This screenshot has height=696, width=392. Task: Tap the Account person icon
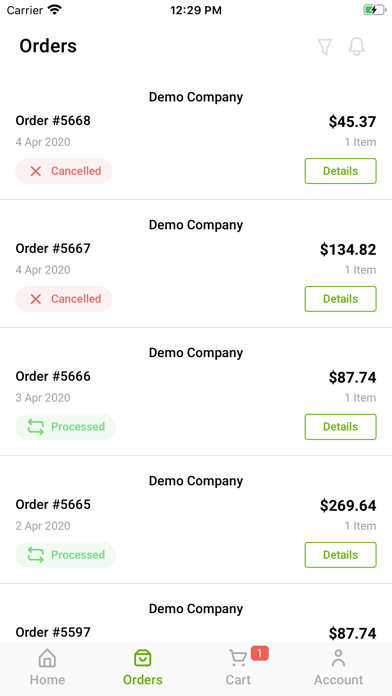pyautogui.click(x=338, y=658)
